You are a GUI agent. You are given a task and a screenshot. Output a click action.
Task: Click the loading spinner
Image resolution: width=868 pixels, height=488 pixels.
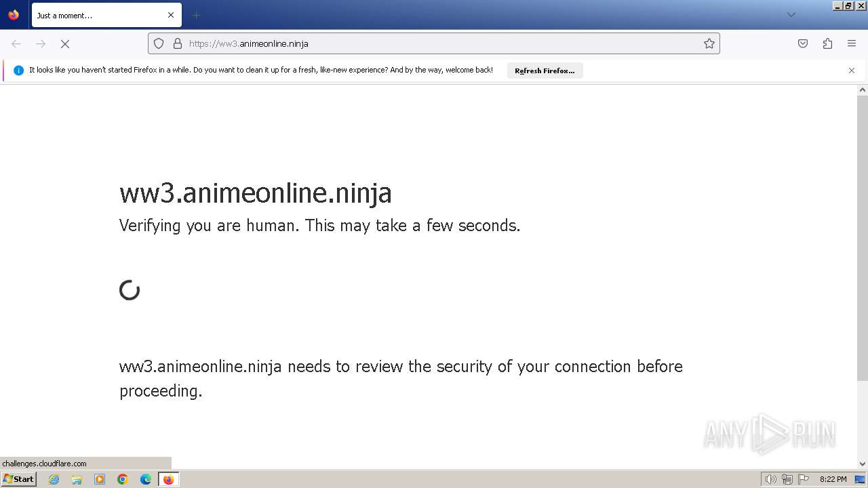pos(130,290)
